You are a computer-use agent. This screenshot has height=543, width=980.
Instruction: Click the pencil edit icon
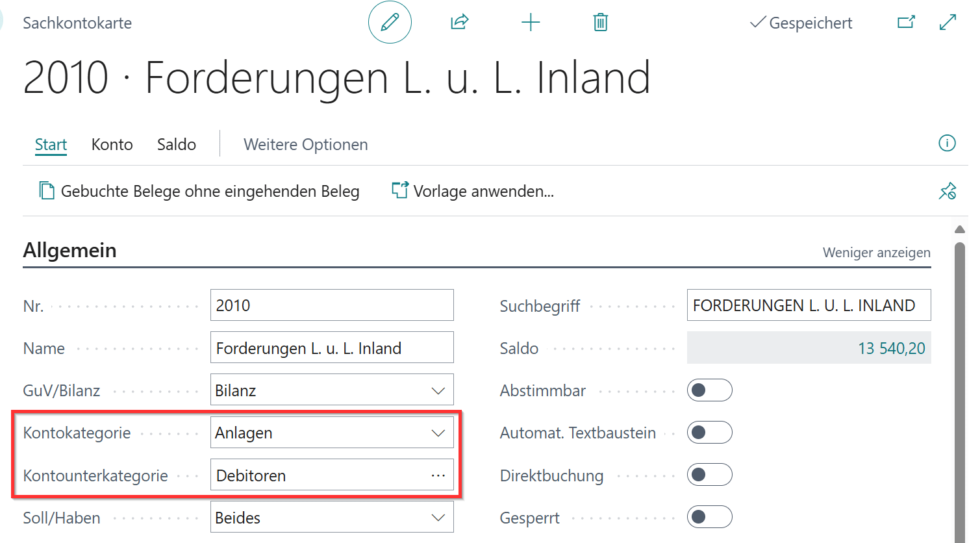(390, 23)
